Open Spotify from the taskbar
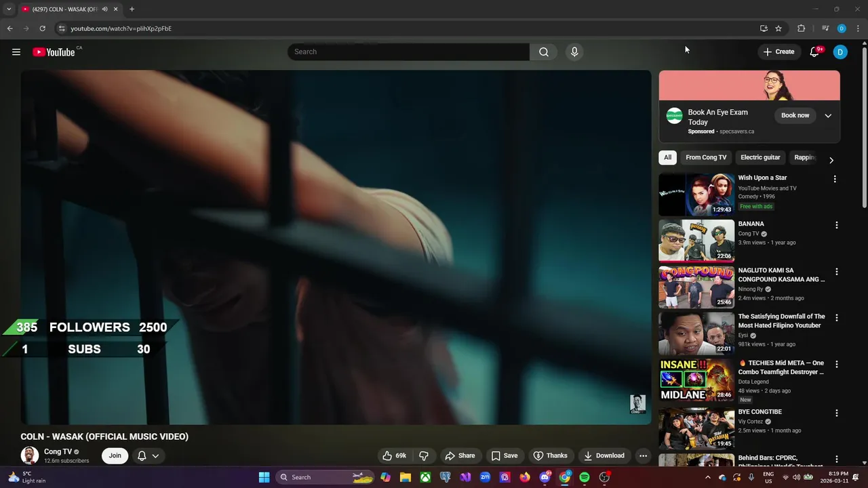Image resolution: width=868 pixels, height=488 pixels. click(585, 477)
